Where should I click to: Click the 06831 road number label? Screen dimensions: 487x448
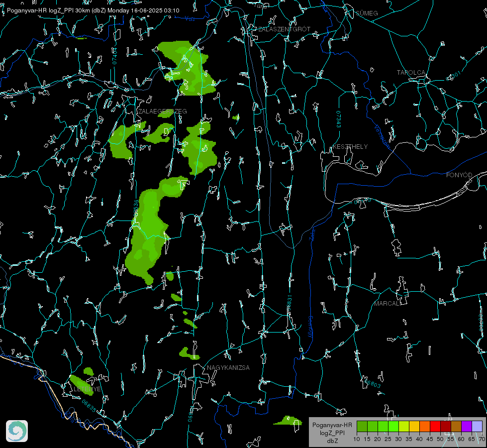(x=290, y=304)
